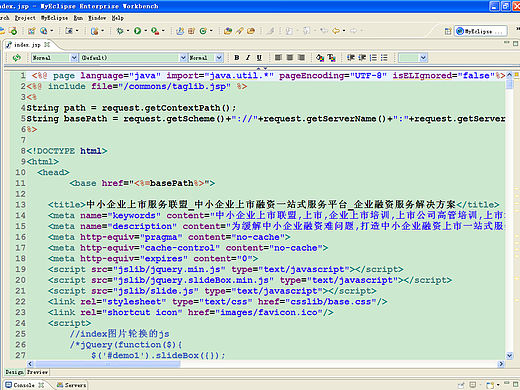Click the decrease indent icon
This screenshot has height=390, width=520.
coord(351,58)
